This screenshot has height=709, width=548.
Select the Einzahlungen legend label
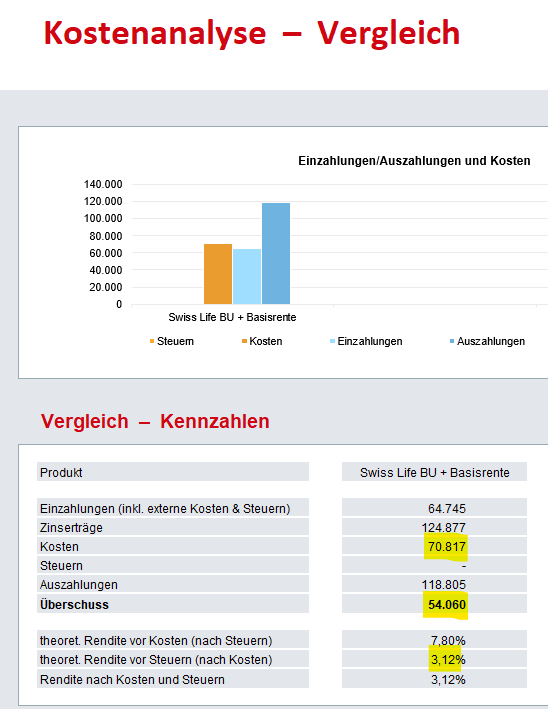(370, 341)
